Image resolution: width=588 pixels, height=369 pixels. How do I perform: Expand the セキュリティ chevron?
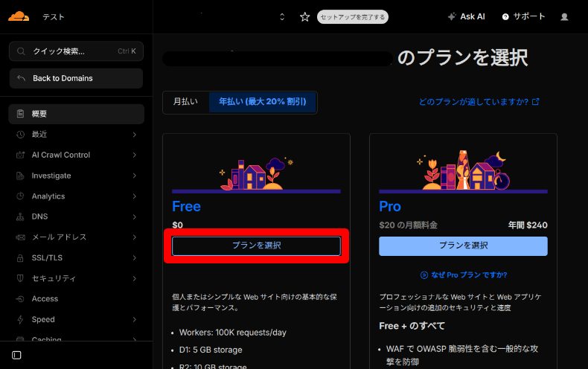[x=134, y=278]
